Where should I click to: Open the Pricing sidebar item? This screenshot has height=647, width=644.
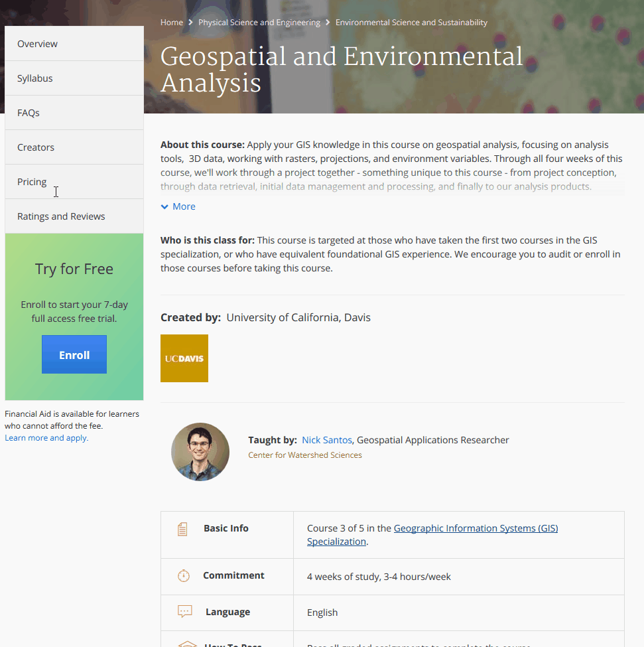(x=74, y=182)
